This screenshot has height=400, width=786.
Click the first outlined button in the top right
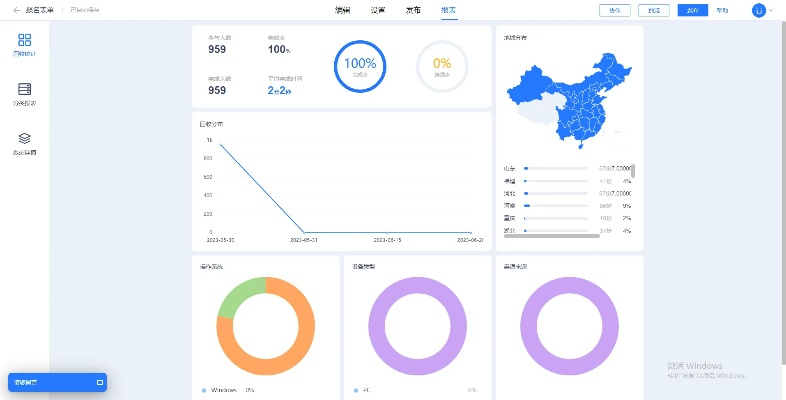click(x=614, y=10)
